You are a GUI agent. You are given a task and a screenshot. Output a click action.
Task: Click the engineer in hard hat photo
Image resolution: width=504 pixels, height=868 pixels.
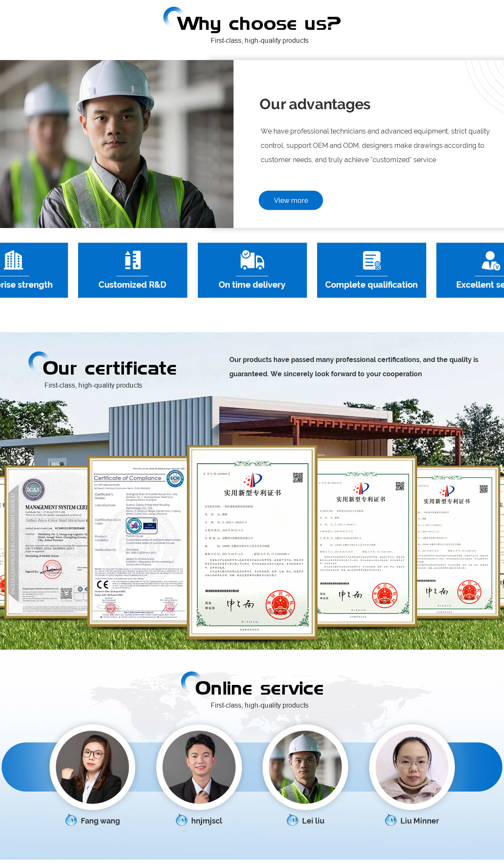pos(117,144)
